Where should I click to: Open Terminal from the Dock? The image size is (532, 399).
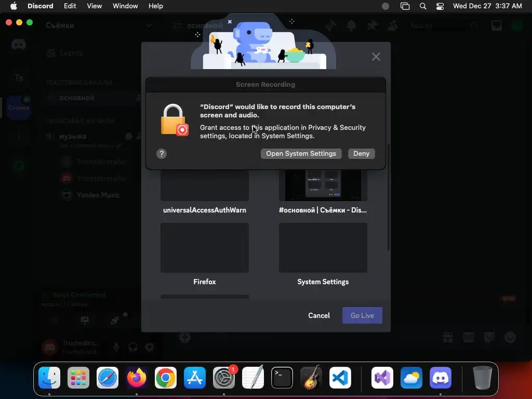282,378
